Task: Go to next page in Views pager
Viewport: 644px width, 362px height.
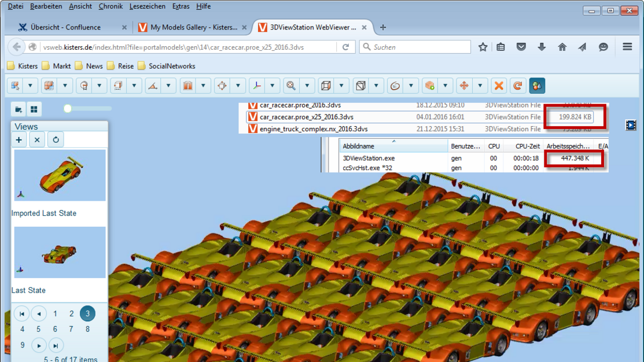Action: (x=39, y=346)
